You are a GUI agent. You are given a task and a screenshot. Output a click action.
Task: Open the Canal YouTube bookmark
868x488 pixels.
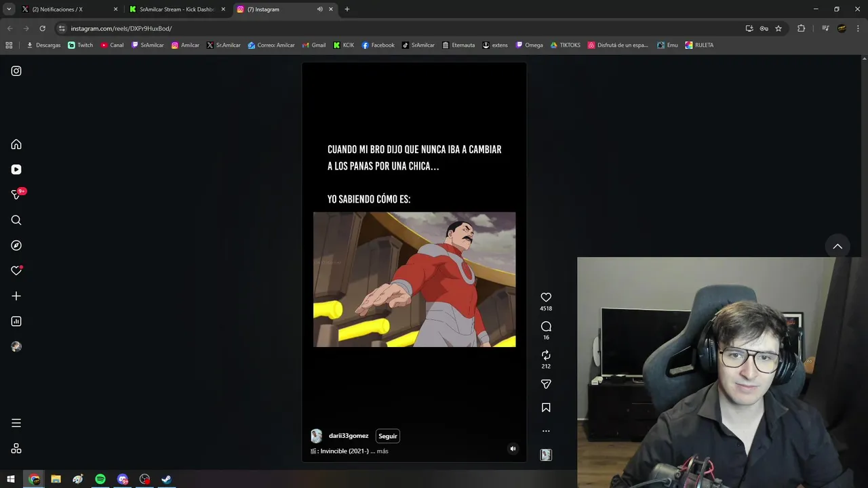click(x=112, y=45)
